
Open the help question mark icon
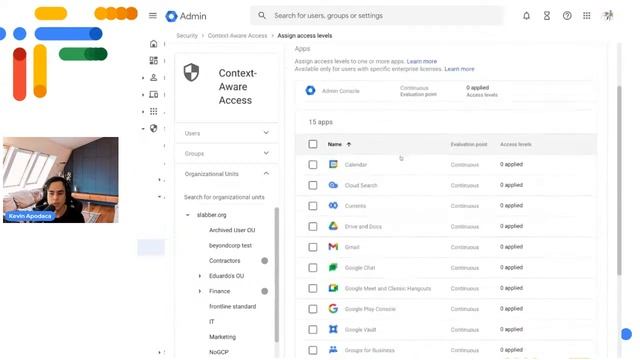point(567,16)
